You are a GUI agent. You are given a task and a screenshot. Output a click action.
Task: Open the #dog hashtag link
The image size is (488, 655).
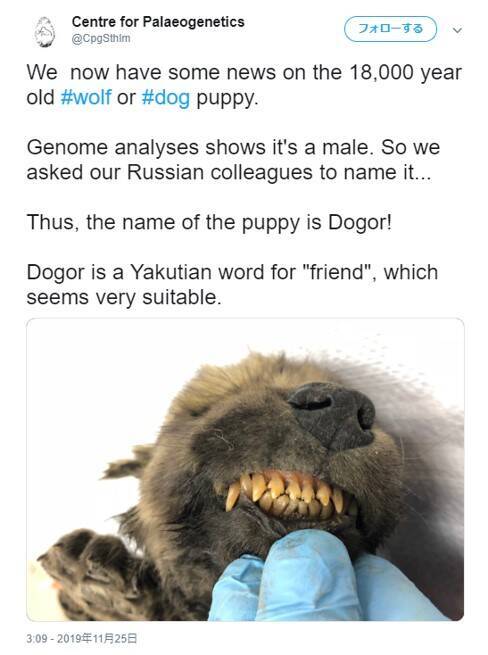[166, 98]
